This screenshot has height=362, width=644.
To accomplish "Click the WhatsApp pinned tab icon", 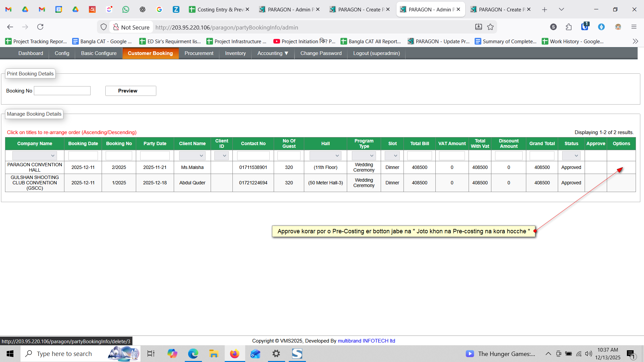I will tap(126, 9).
